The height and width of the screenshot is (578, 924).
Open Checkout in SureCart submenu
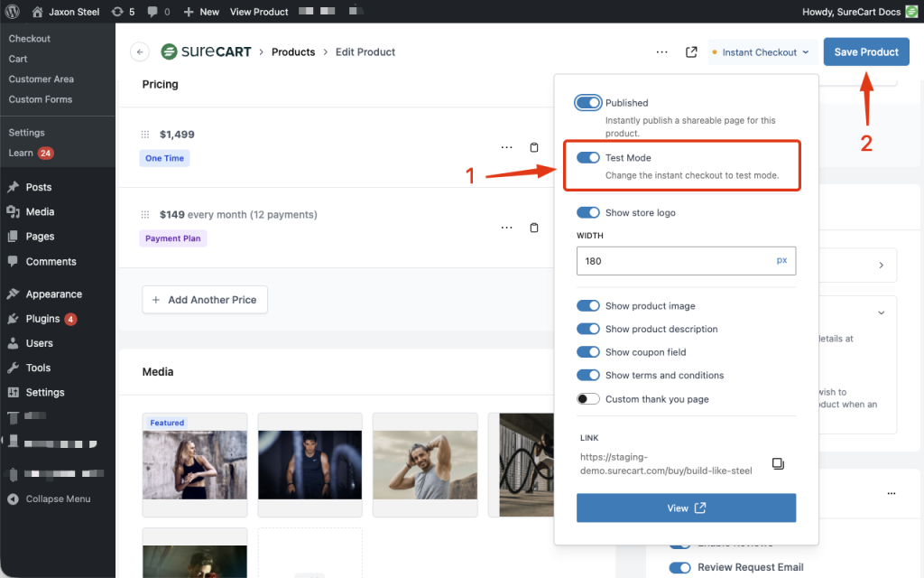[29, 38]
